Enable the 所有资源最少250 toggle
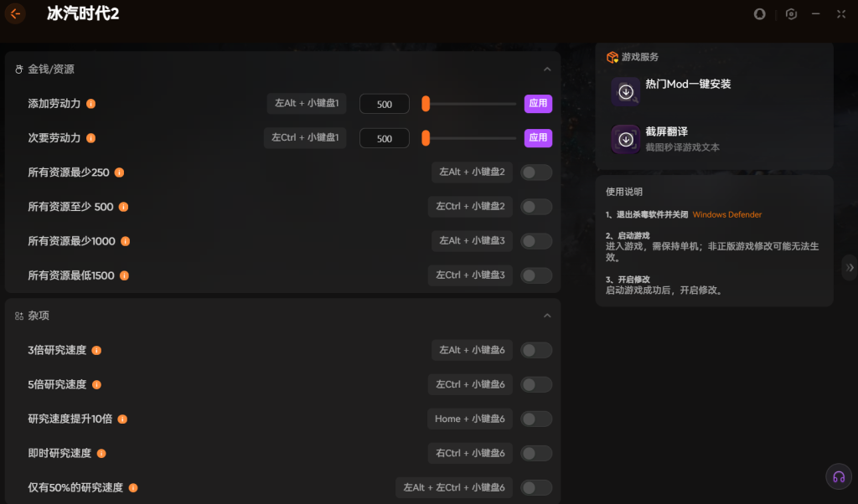The width and height of the screenshot is (858, 504). tap(536, 172)
